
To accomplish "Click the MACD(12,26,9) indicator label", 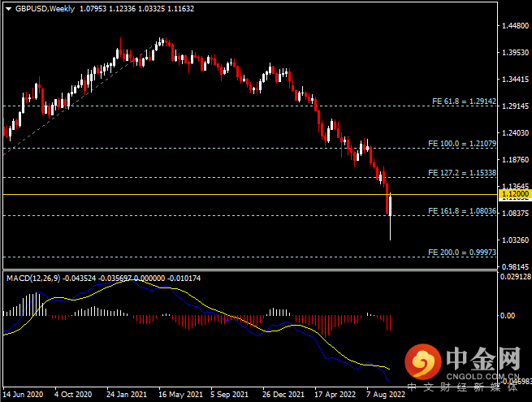I will tap(33, 279).
